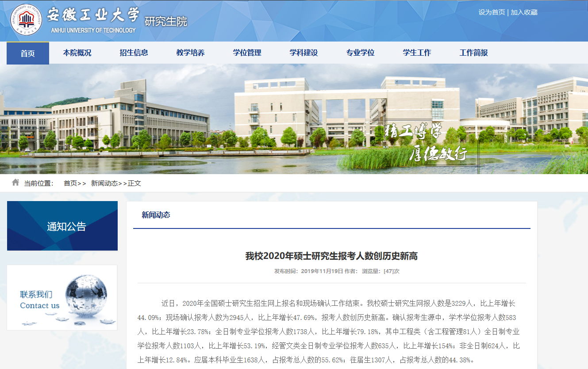Click the globe puzzle Contact us image
The width and height of the screenshot is (588, 369).
click(x=62, y=297)
